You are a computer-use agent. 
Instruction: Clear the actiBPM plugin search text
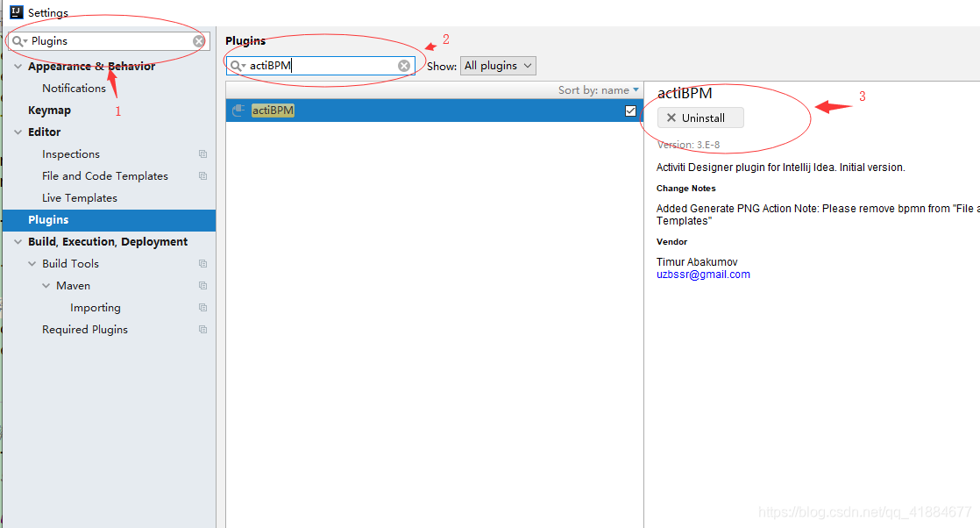coord(404,66)
